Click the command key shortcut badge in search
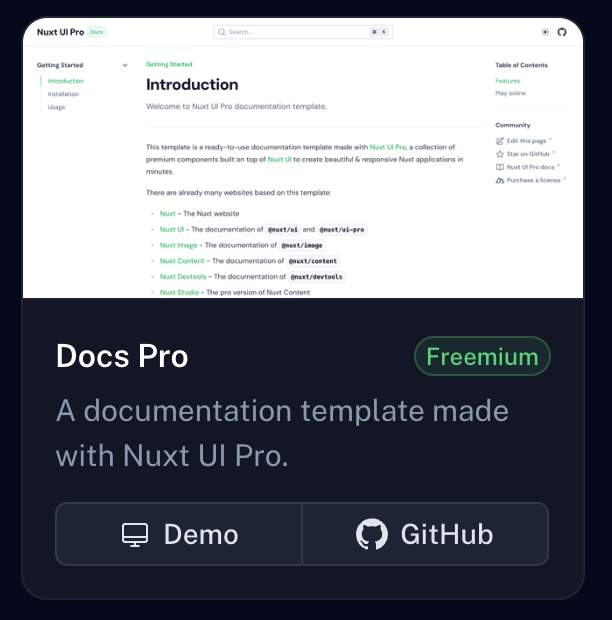Viewport: 612px width, 620px height. tap(374, 32)
